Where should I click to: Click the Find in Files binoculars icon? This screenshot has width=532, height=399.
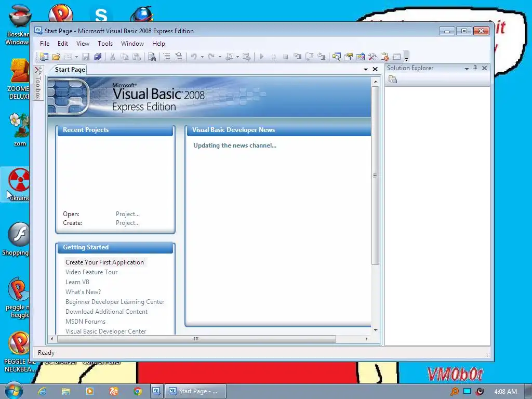tap(152, 57)
